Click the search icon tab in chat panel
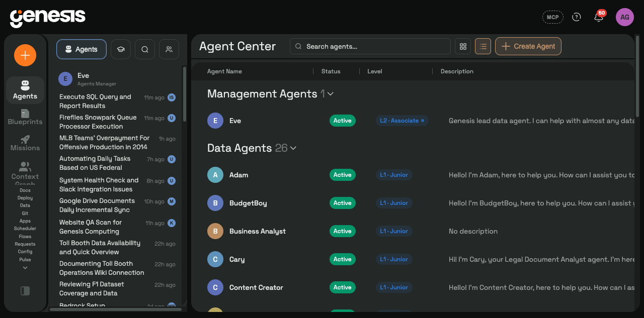Image resolution: width=644 pixels, height=318 pixels. click(145, 49)
